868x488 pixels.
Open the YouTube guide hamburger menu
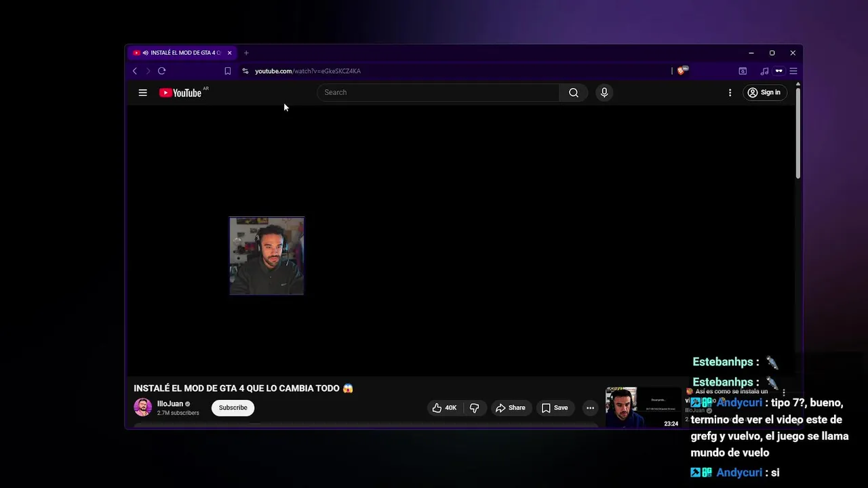pos(142,93)
